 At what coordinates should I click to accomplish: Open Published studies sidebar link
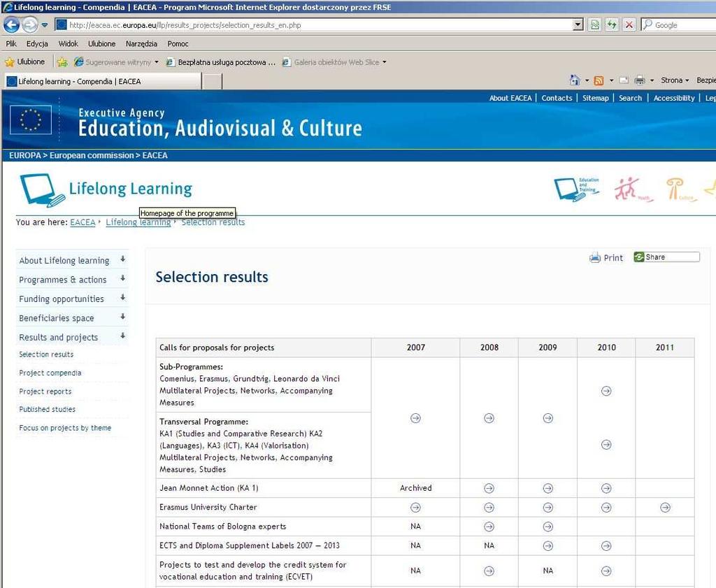pyautogui.click(x=47, y=410)
